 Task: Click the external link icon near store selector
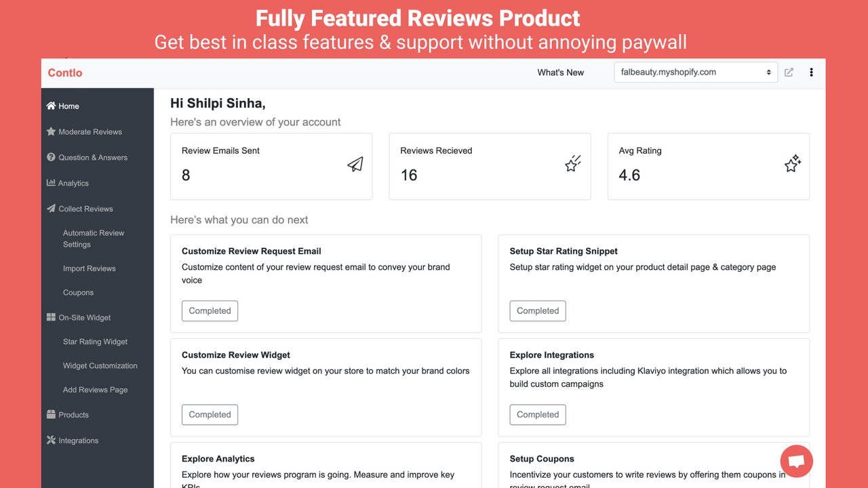[789, 72]
